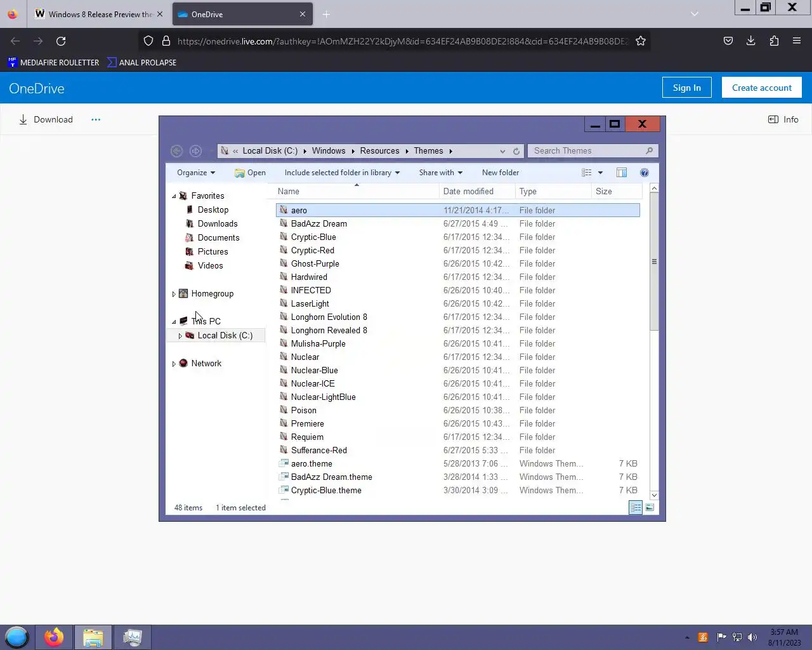Click the Resources breadcrumb segment
The width and height of the screenshot is (812, 650).
click(x=379, y=151)
